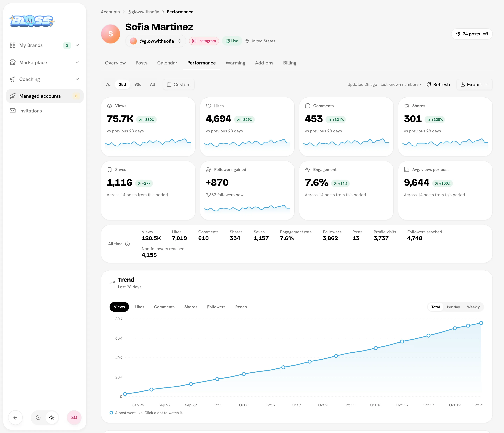
Task: Click the All time info icon
Action: pyautogui.click(x=127, y=244)
